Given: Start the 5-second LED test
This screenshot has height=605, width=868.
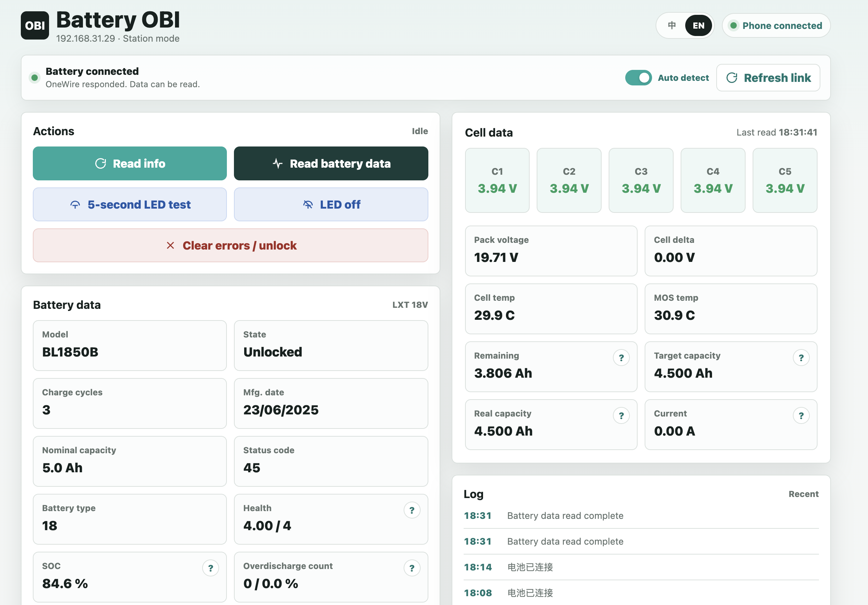Looking at the screenshot, I should [130, 205].
